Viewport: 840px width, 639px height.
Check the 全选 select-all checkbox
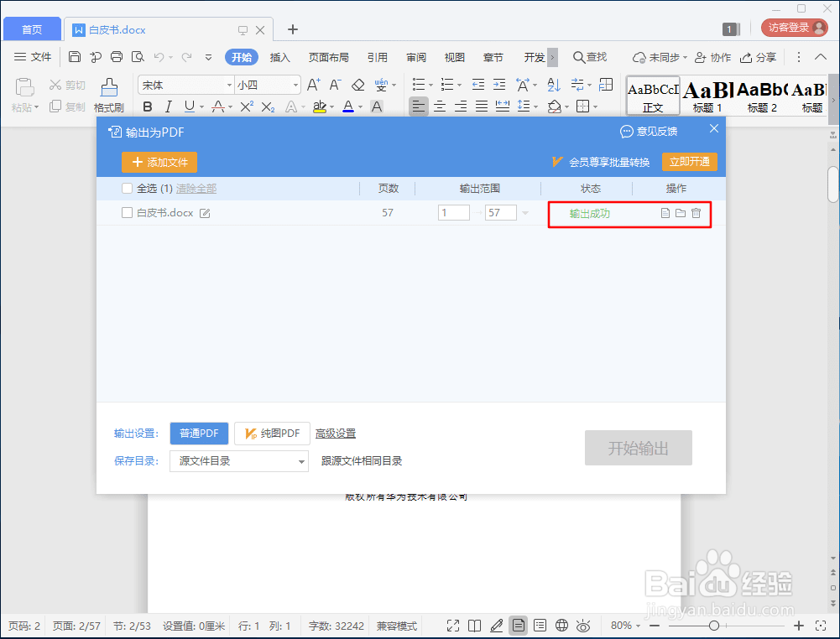pyautogui.click(x=127, y=189)
